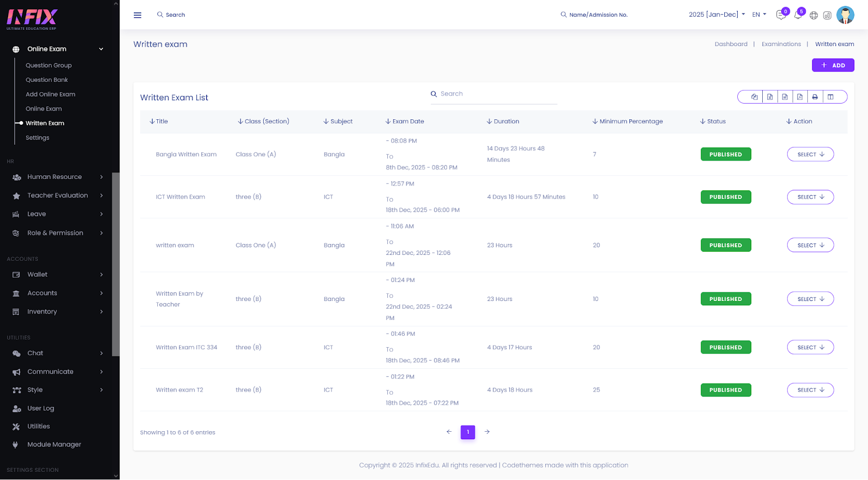
Task: Open the chat messages icon in header
Action: coord(781,15)
